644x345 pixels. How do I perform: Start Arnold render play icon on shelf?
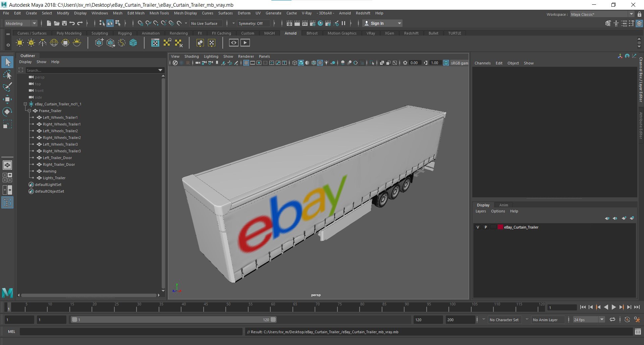(x=245, y=43)
